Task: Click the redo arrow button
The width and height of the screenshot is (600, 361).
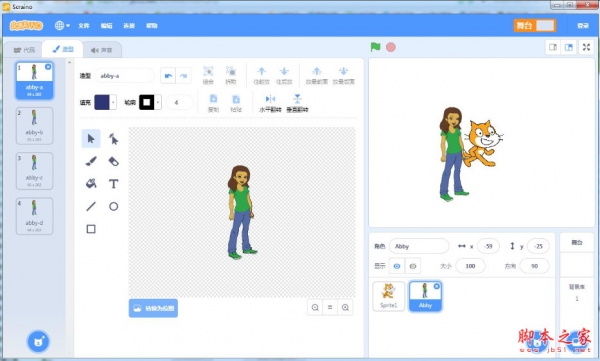Action: point(184,76)
